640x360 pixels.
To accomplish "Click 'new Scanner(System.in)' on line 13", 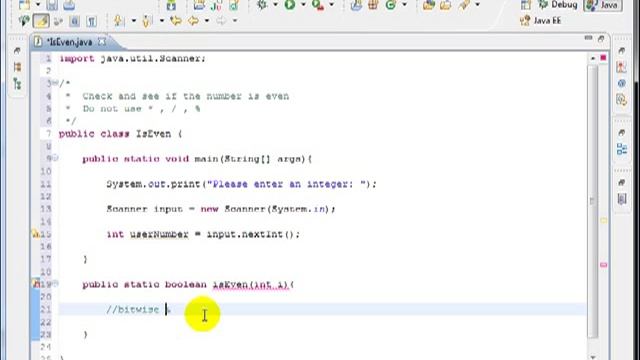I will tap(265, 209).
